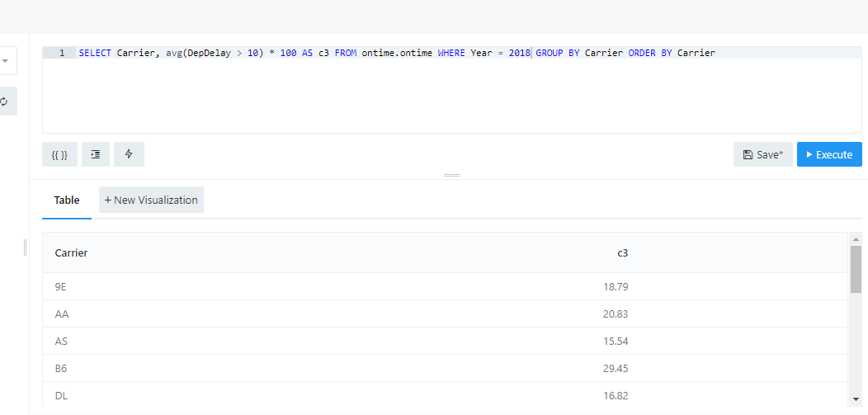
Task: Select the 9E carrier cell
Action: pyautogui.click(x=60, y=286)
